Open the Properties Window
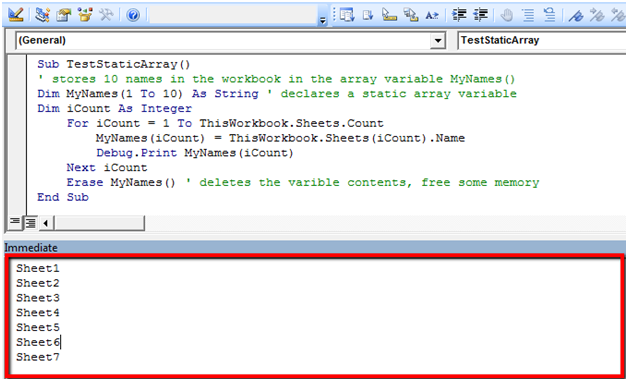The height and width of the screenshot is (381, 628). (x=63, y=15)
